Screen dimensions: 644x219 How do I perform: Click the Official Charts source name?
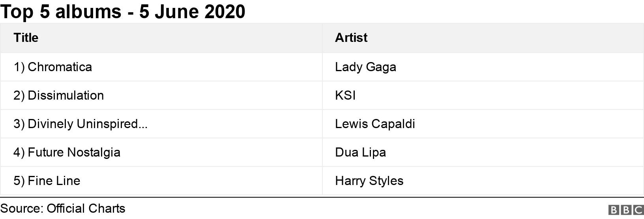(x=86, y=208)
